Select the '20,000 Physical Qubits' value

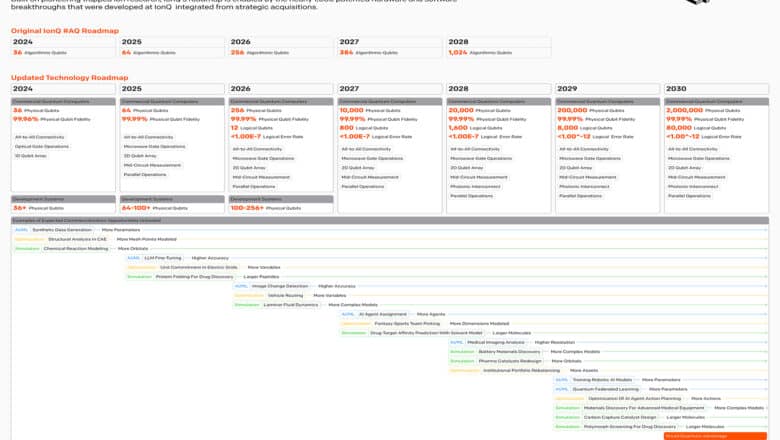pyautogui.click(x=479, y=110)
